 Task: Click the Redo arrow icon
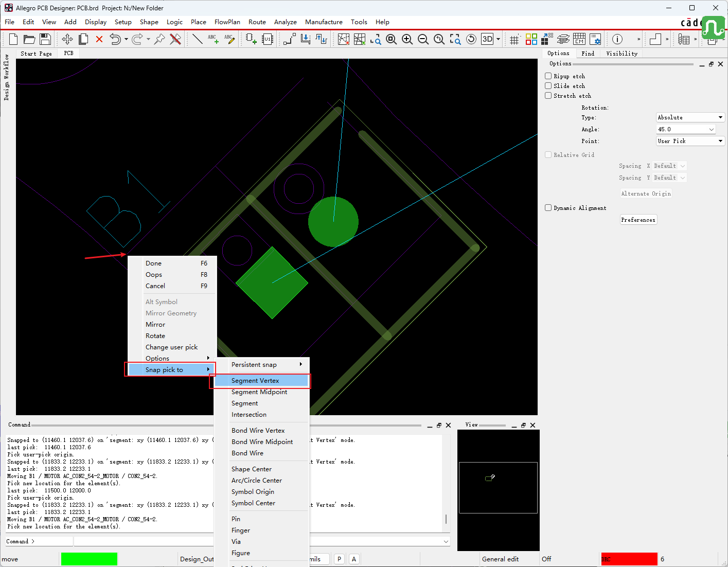(x=137, y=39)
